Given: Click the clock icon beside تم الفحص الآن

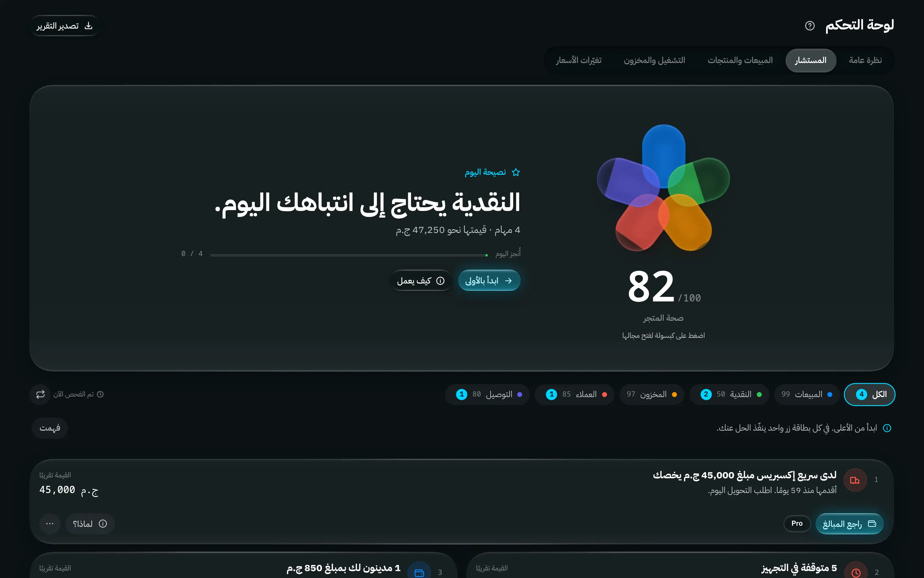Looking at the screenshot, I should click(100, 394).
